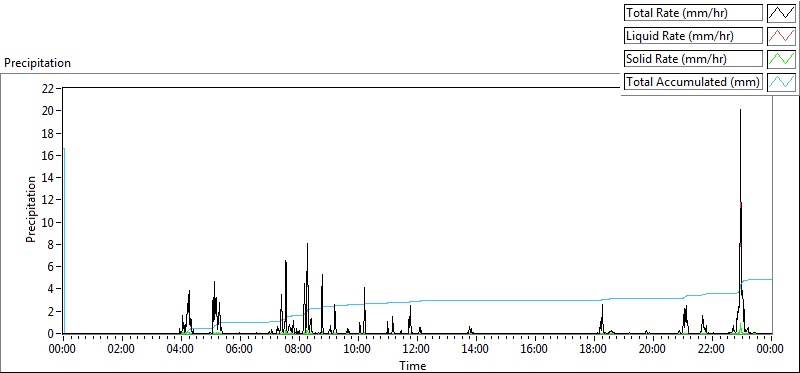Click the vertical Precipitation Y-axis title
800x373 pixels.
tap(31, 209)
